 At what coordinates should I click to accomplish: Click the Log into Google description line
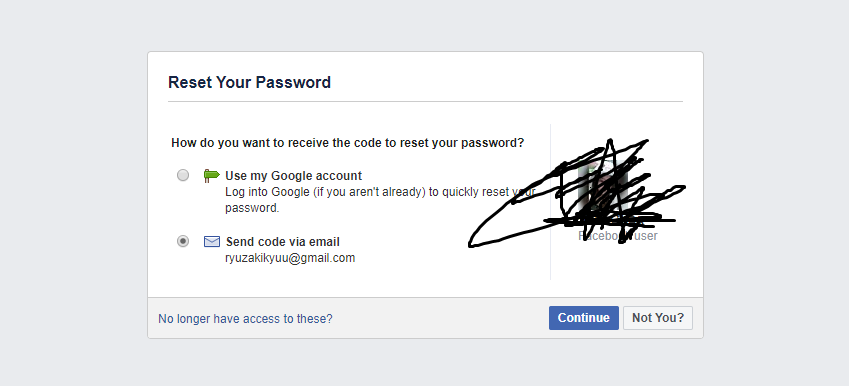pyautogui.click(x=380, y=192)
